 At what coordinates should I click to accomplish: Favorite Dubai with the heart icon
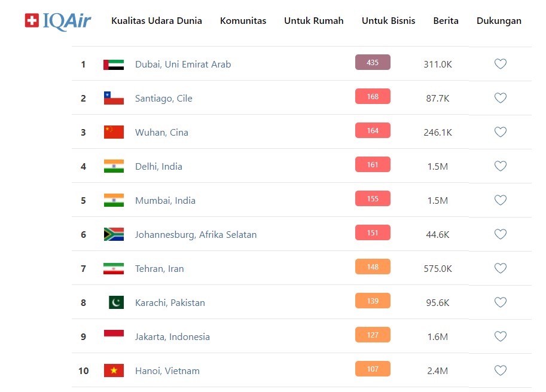pyautogui.click(x=501, y=64)
